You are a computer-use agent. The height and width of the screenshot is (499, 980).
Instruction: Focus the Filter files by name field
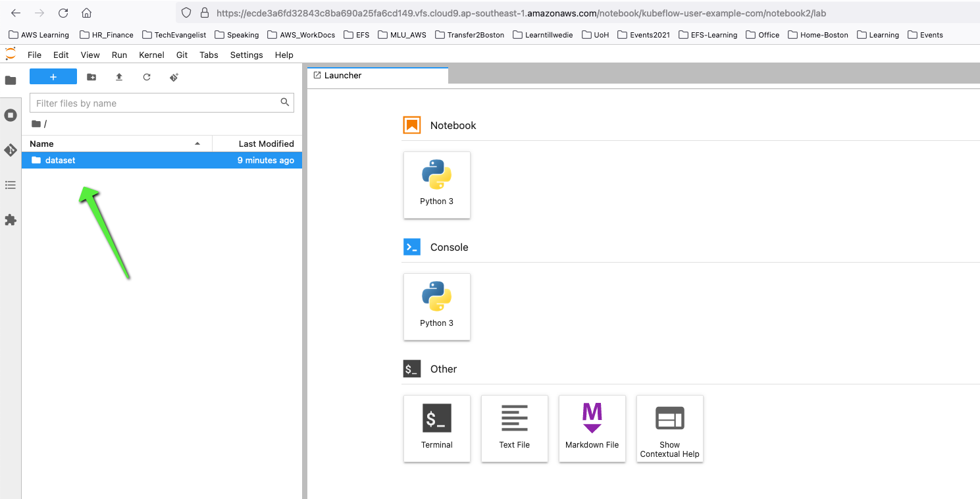coord(161,103)
